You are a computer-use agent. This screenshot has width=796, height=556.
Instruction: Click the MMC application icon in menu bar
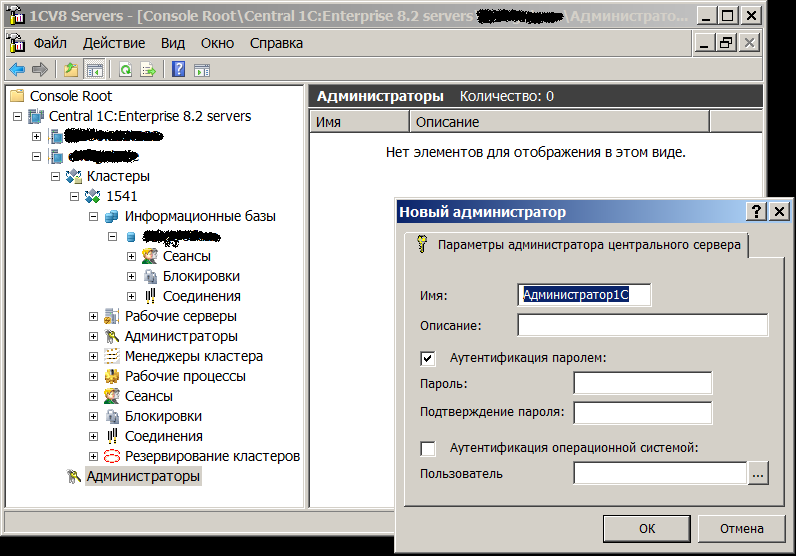pos(17,43)
